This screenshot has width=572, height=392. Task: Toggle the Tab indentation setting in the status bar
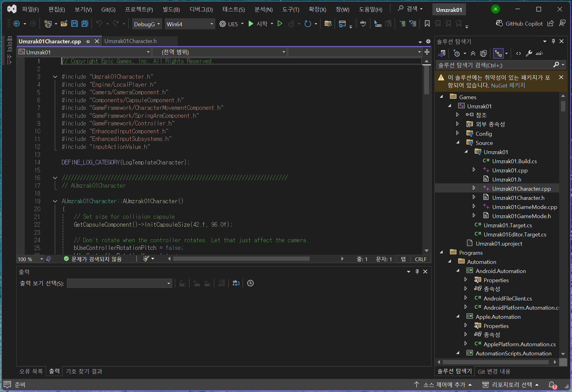[x=403, y=259]
